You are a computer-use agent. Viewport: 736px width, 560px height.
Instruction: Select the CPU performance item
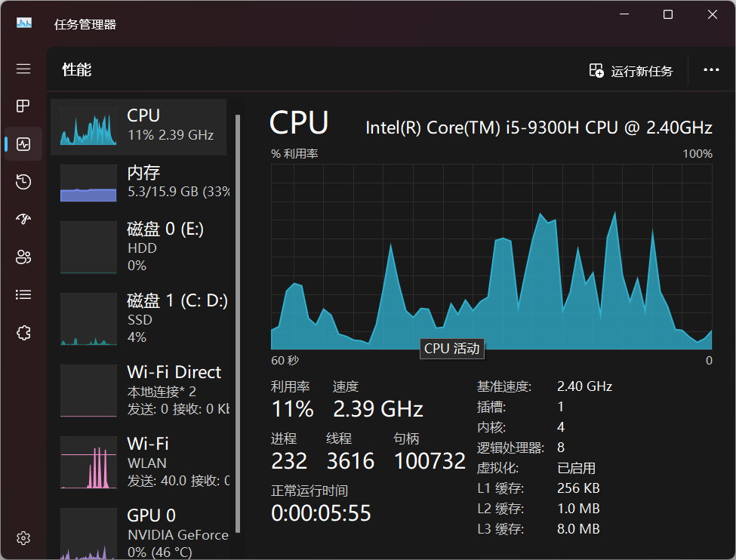tap(139, 126)
